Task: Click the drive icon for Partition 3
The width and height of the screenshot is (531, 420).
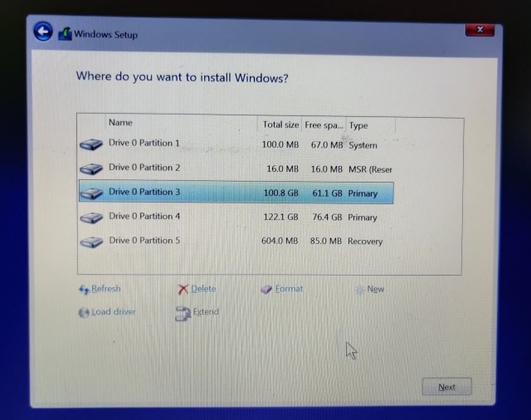Action: 91,193
